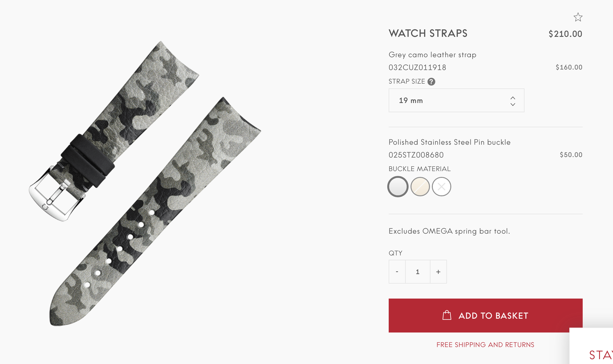Select the polished steel buckle swatch

pos(397,187)
